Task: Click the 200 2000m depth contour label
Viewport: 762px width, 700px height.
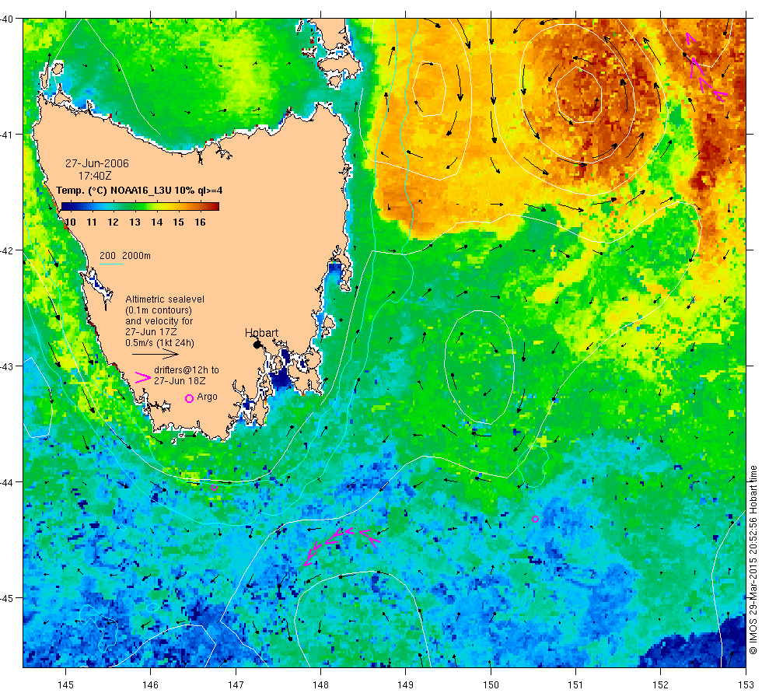Action: pos(125,256)
